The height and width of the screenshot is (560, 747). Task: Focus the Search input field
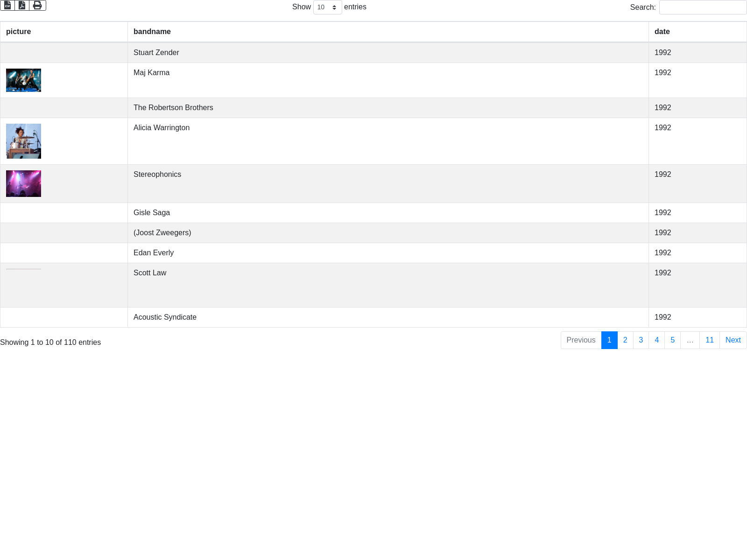703,7
